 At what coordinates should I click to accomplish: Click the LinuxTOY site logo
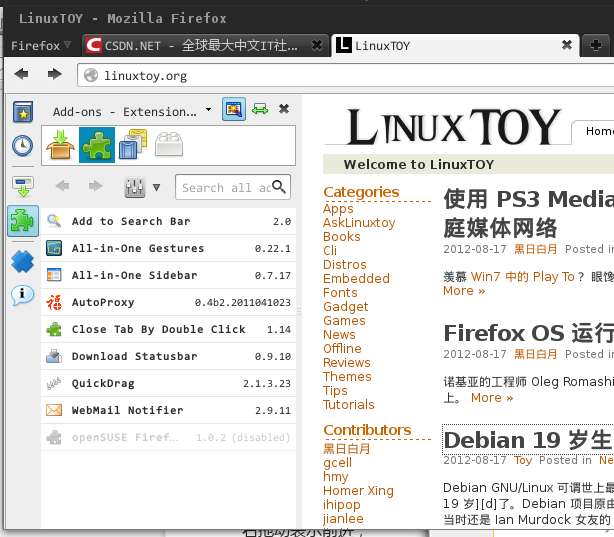[454, 127]
